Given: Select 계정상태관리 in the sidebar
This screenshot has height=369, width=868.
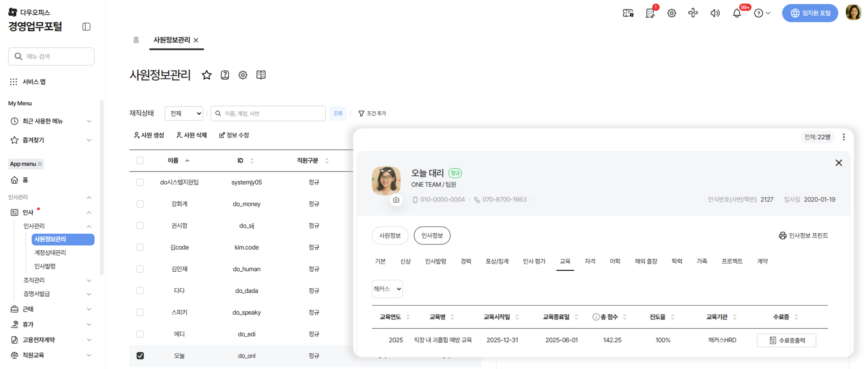Looking at the screenshot, I should [x=50, y=252].
